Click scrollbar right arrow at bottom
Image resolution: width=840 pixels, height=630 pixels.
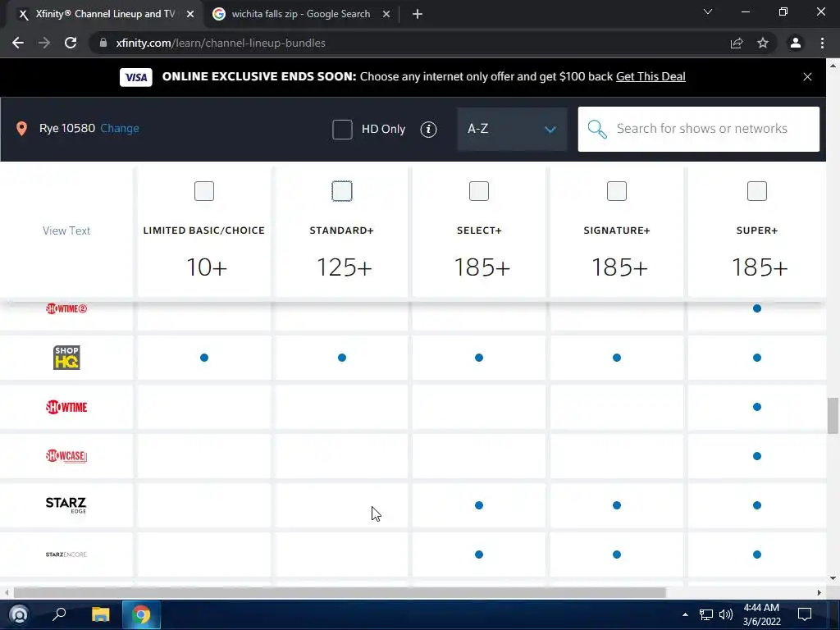[x=819, y=592]
